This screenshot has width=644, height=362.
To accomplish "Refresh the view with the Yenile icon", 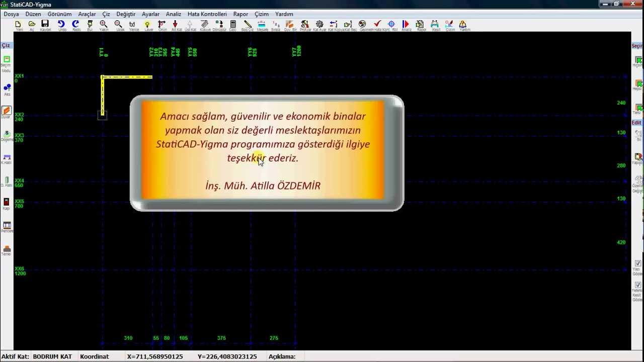I will coord(133,24).
